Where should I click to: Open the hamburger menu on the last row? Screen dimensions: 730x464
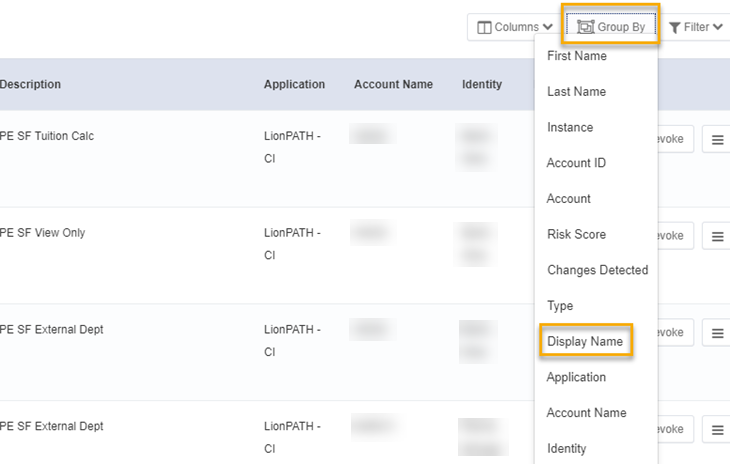(x=717, y=430)
